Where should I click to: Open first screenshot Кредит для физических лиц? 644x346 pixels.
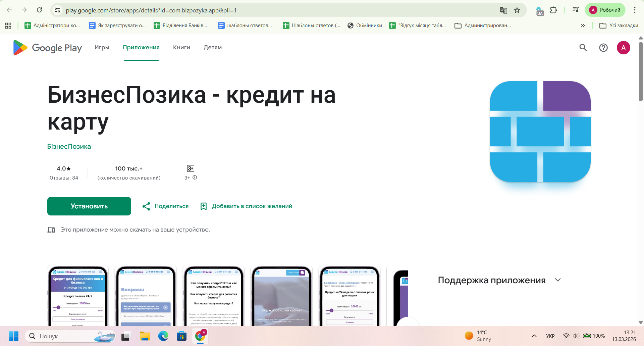point(78,296)
